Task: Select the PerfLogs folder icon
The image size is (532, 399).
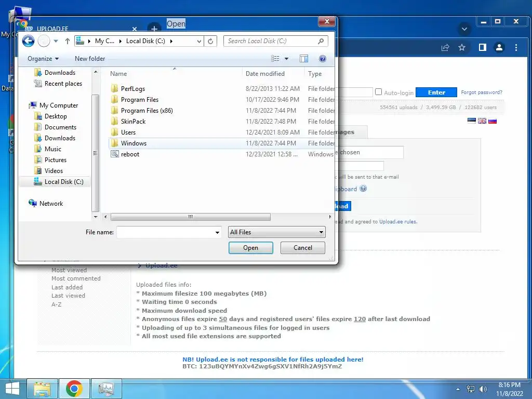Action: tap(115, 88)
